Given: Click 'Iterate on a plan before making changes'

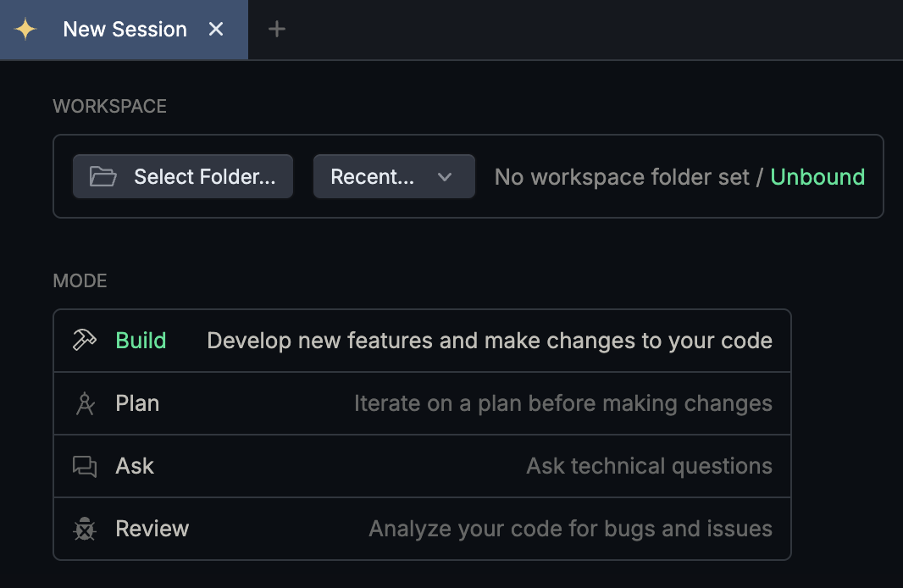Looking at the screenshot, I should [562, 403].
